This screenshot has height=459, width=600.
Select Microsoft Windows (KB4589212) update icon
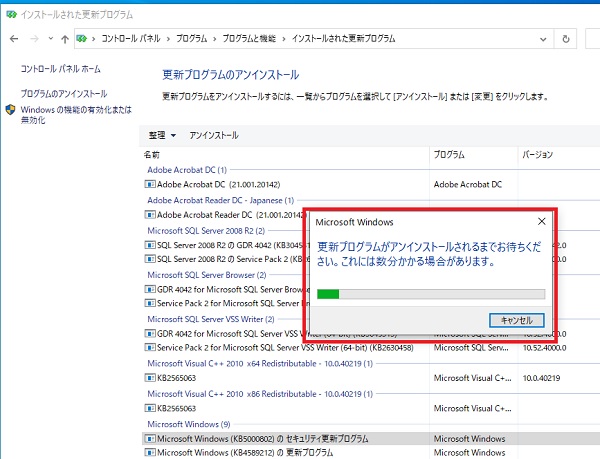[x=150, y=452]
